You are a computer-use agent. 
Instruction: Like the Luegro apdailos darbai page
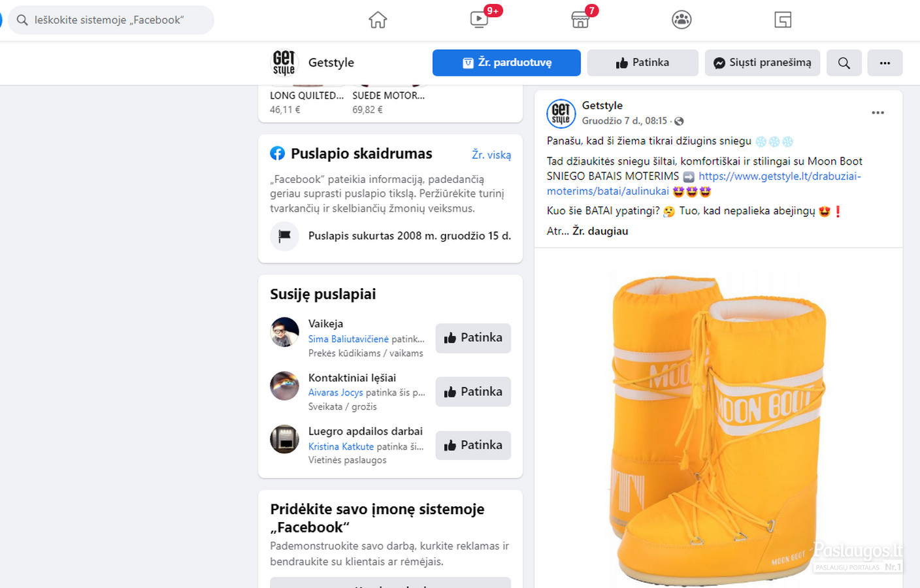(473, 446)
